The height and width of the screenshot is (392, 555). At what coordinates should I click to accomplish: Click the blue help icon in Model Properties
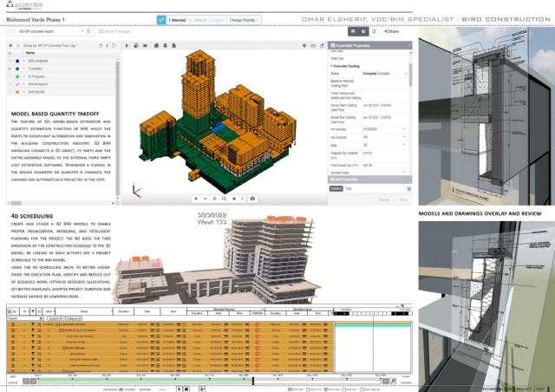pyautogui.click(x=408, y=189)
